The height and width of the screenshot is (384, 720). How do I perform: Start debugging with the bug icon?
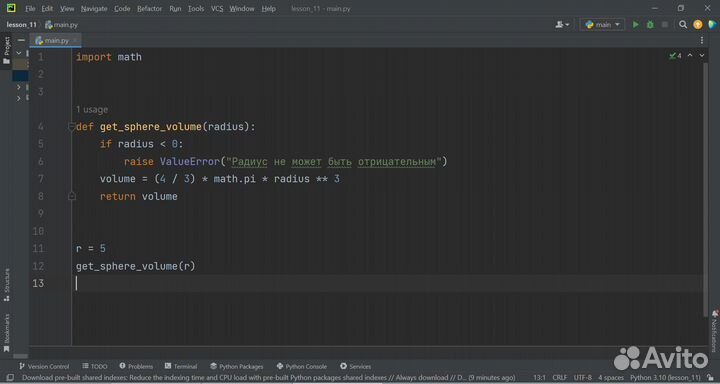[650, 24]
